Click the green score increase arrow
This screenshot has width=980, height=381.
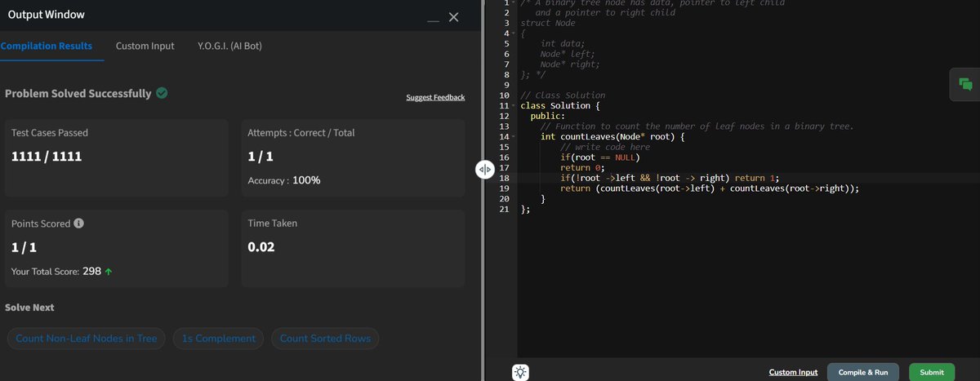click(x=109, y=272)
